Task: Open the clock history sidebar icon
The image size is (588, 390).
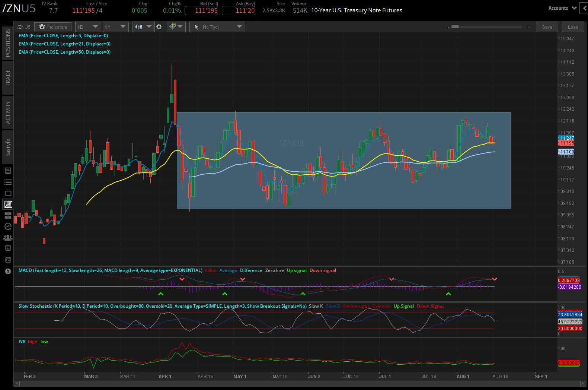Action: [x=8, y=226]
